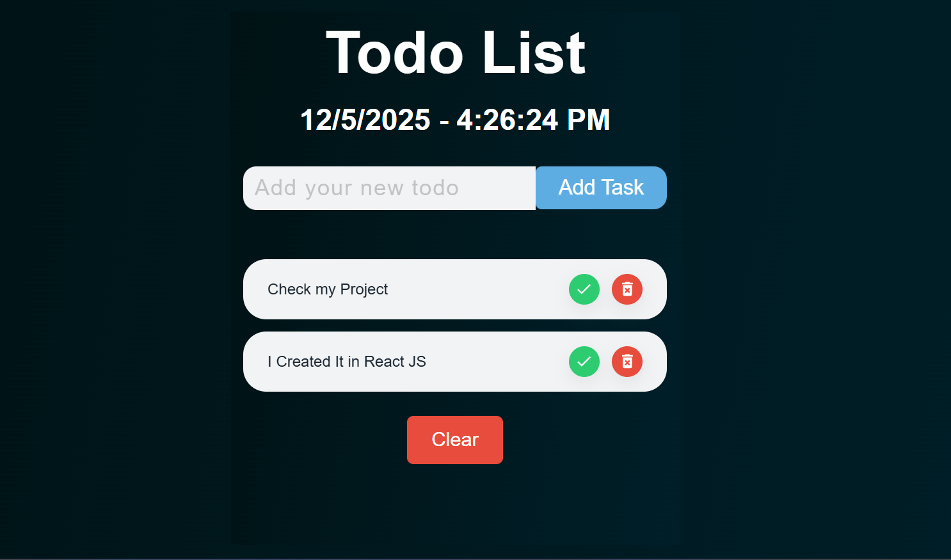Delete the "I Created It in React JS" task
Image resolution: width=951 pixels, height=560 pixels.
tap(627, 362)
